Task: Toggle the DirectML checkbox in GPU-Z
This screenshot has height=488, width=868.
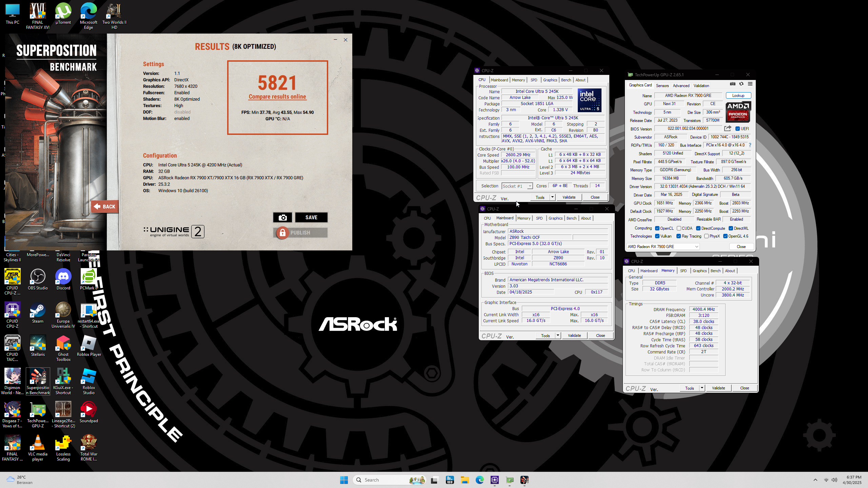Action: pos(731,228)
